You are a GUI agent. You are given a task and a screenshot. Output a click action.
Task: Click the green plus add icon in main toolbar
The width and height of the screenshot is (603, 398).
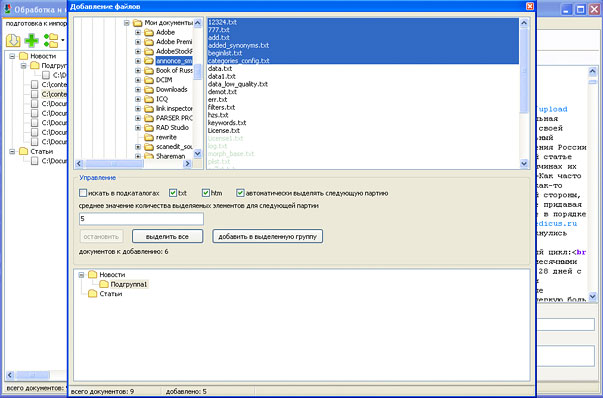click(x=31, y=40)
